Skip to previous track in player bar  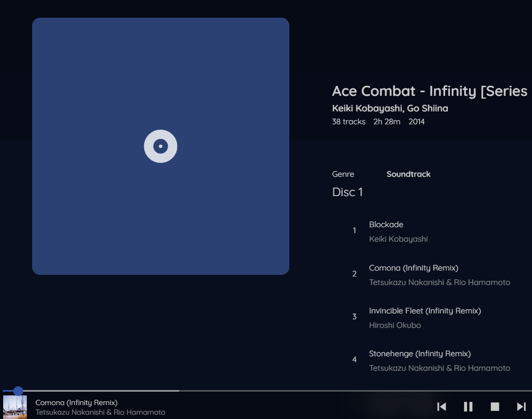[441, 407]
